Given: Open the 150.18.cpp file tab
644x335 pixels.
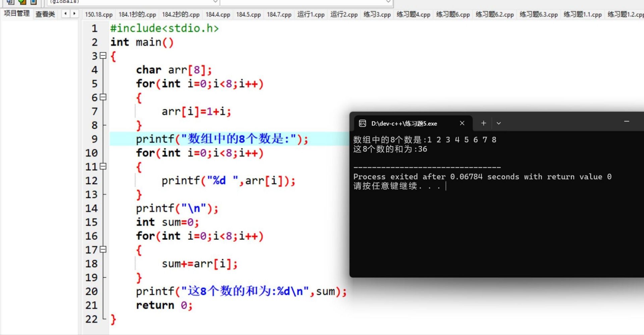Looking at the screenshot, I should point(99,14).
